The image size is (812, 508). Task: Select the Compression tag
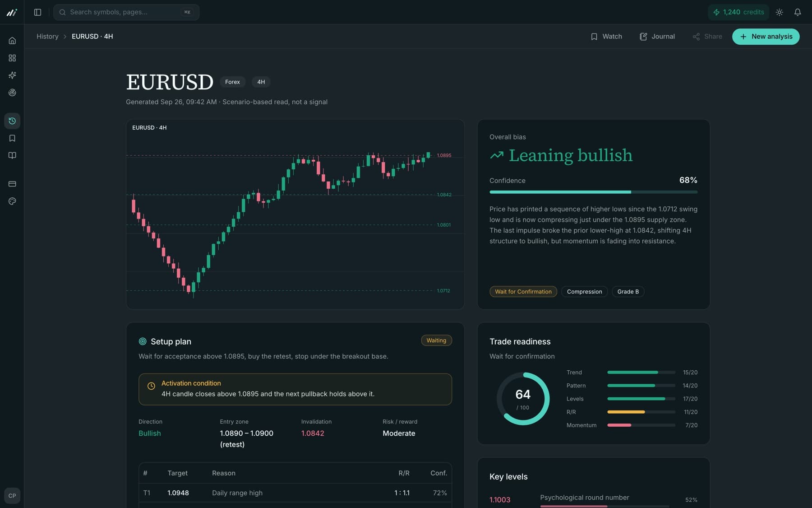[584, 292]
